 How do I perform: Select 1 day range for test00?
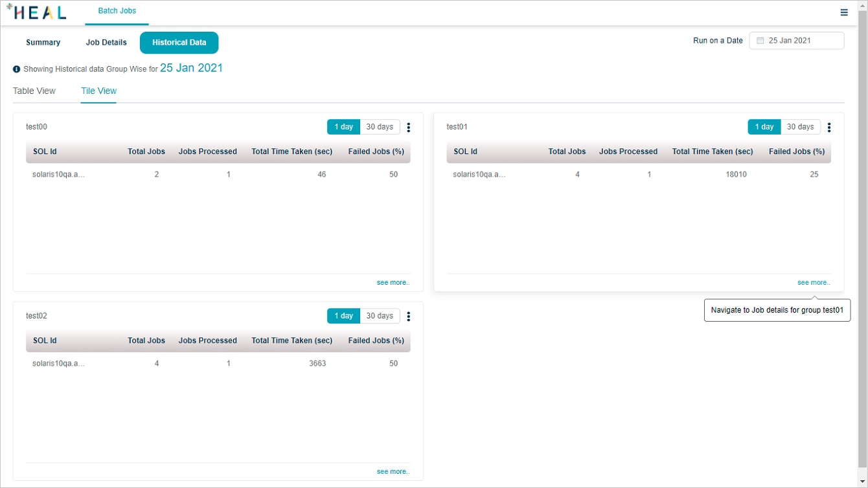tap(343, 127)
